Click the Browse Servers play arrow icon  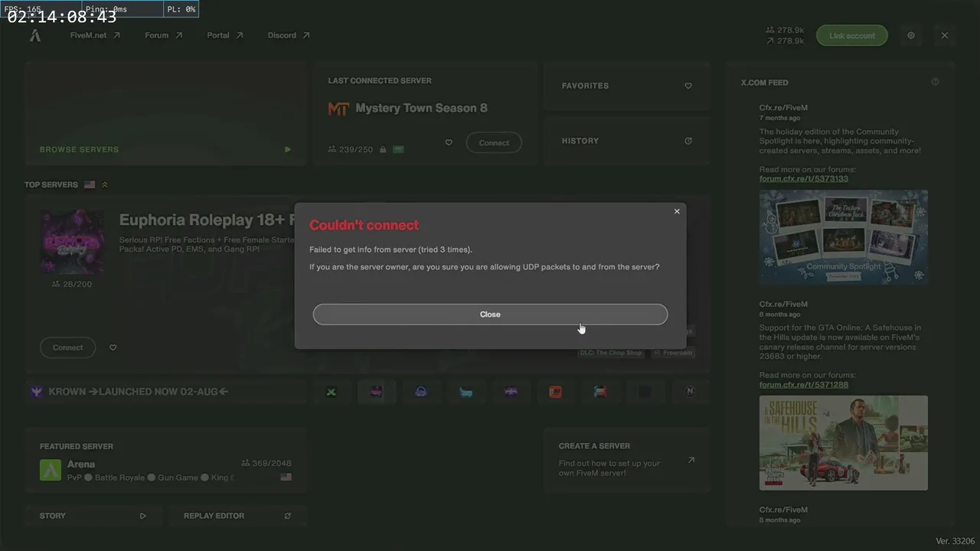pos(288,150)
